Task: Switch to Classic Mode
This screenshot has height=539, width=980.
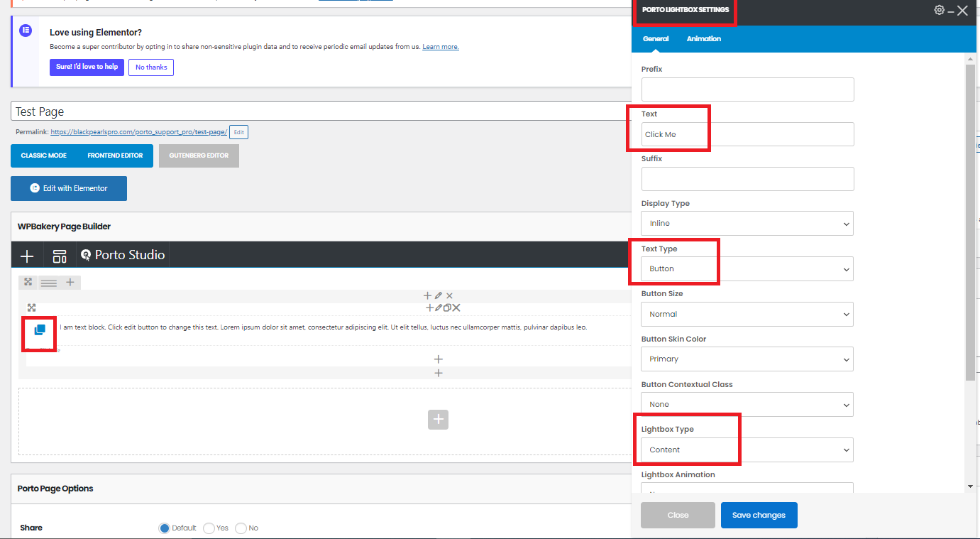Action: 44,156
